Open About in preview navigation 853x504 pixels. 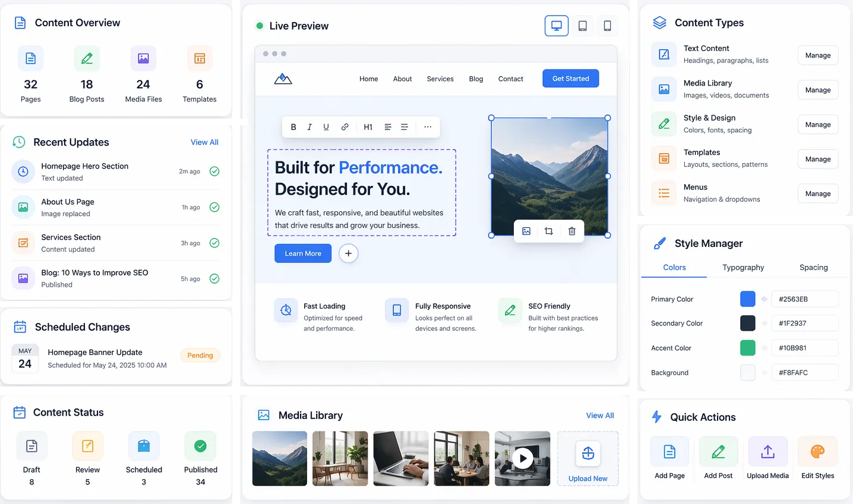(402, 79)
